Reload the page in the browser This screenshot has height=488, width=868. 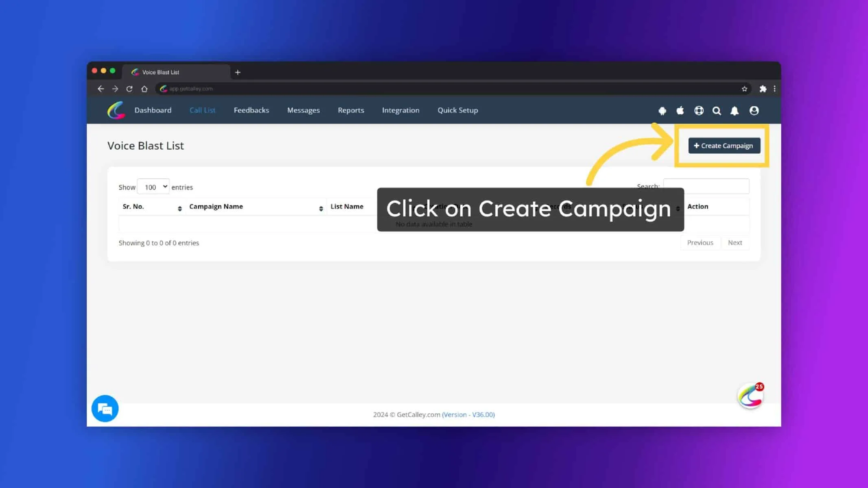tap(129, 89)
